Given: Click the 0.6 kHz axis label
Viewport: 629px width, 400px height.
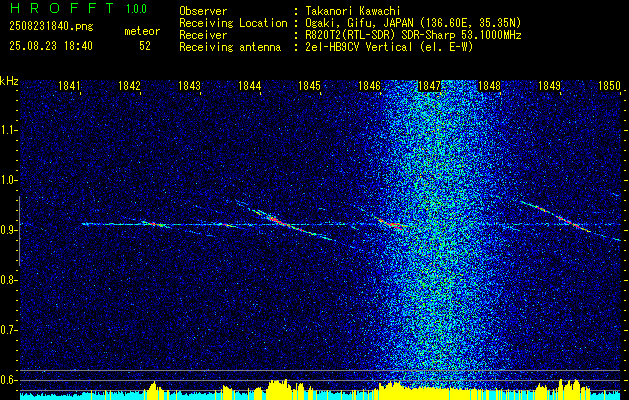Looking at the screenshot, I should click(x=9, y=380).
